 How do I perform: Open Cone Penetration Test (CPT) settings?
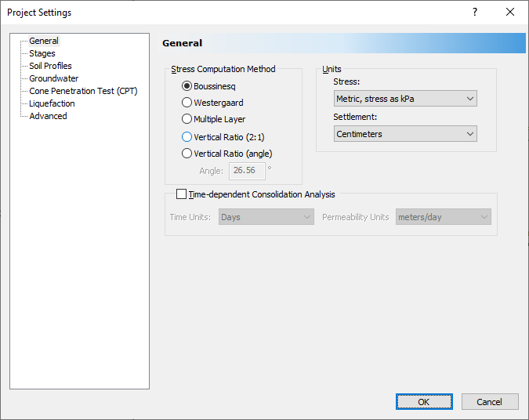coord(83,91)
